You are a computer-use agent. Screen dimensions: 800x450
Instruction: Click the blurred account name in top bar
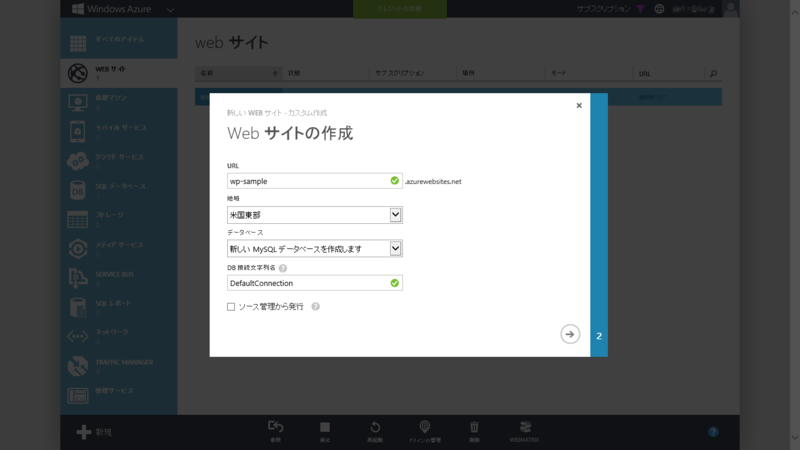694,9
